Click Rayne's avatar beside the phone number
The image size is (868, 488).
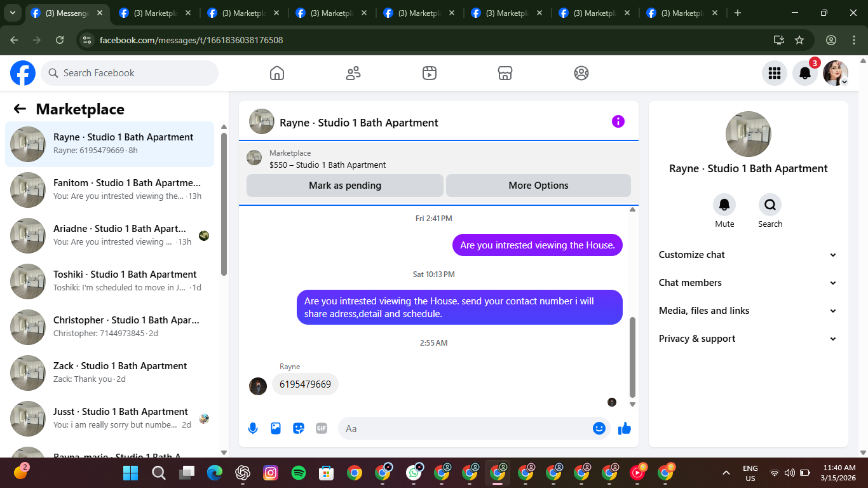click(258, 386)
